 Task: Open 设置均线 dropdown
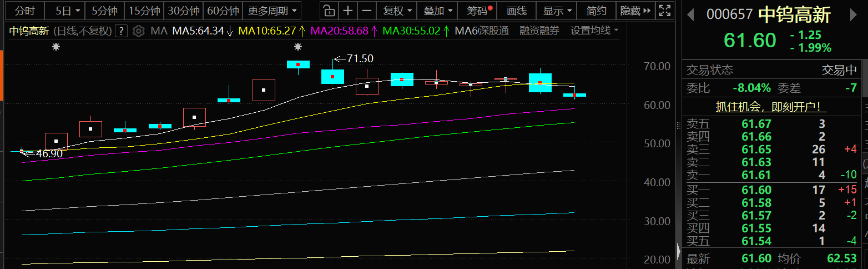coord(594,31)
